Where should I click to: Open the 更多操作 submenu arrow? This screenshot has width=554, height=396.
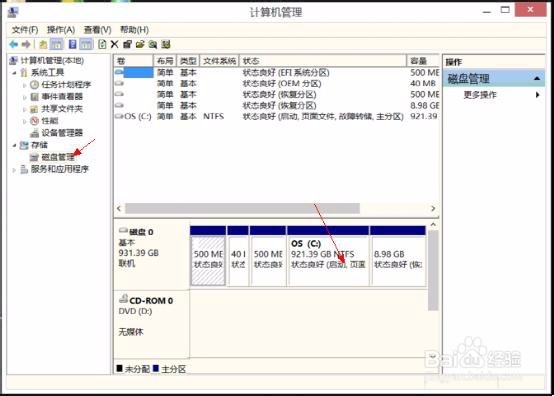point(537,95)
